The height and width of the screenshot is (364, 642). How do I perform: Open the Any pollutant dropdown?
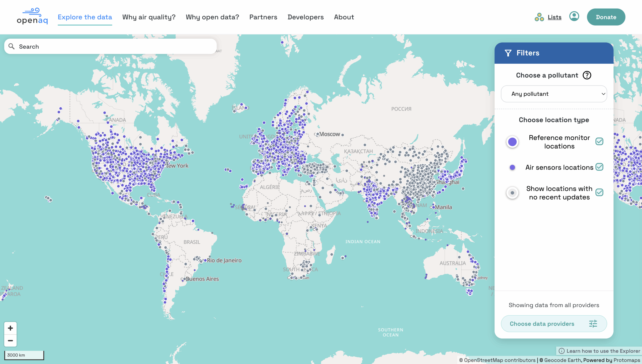pyautogui.click(x=554, y=94)
